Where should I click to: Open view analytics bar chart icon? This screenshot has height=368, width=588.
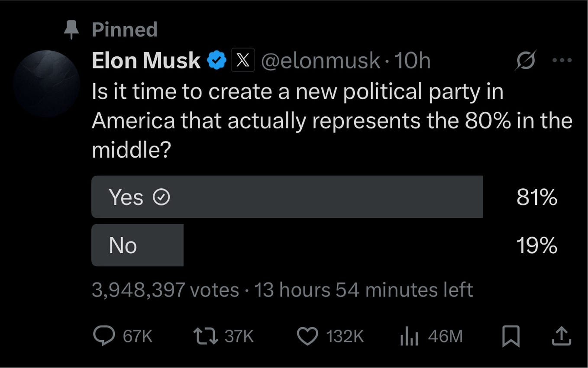409,336
